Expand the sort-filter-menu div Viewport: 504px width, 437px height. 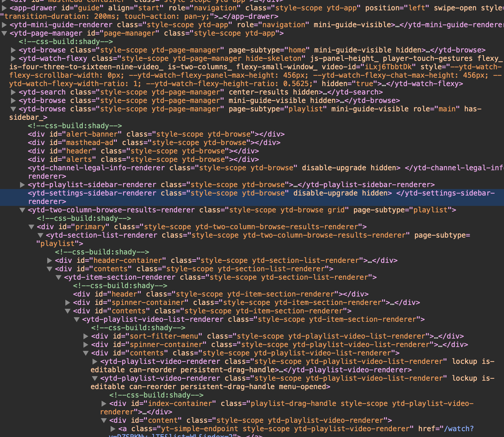(86, 336)
